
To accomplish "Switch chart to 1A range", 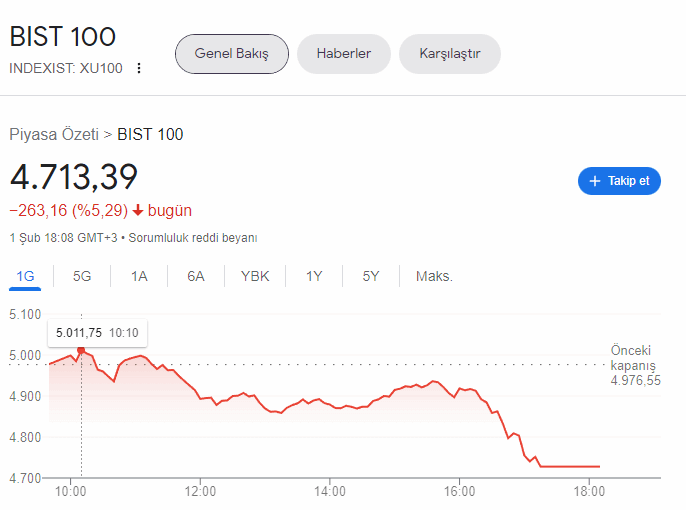I will pos(139,277).
